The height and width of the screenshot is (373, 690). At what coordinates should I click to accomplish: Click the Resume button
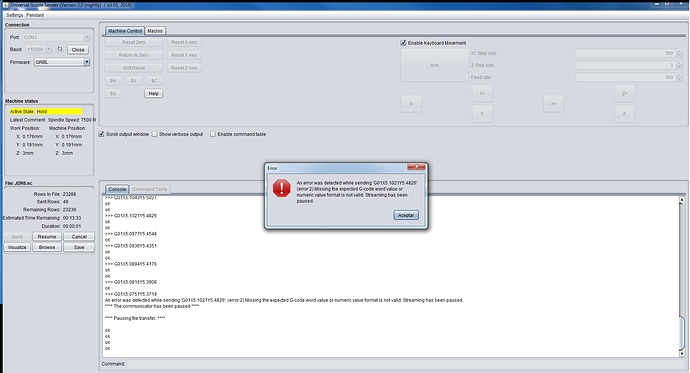pos(47,237)
